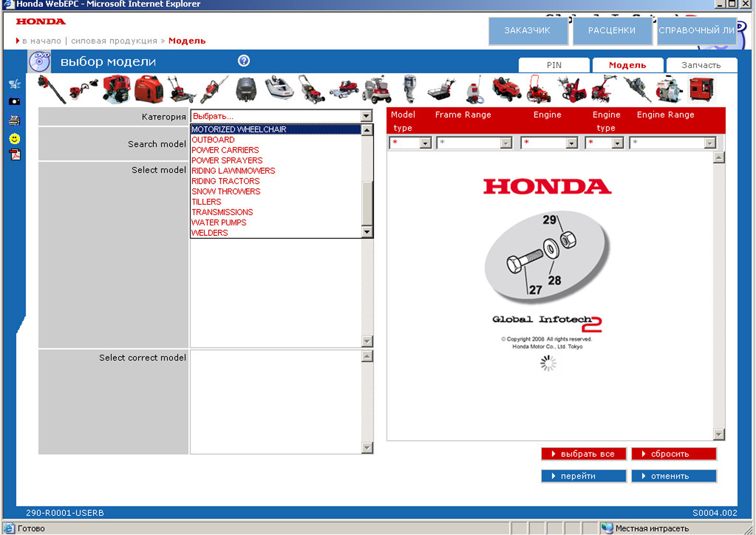Select SNOW THROWERS in the category list
This screenshot has height=535, width=756.
[x=226, y=191]
